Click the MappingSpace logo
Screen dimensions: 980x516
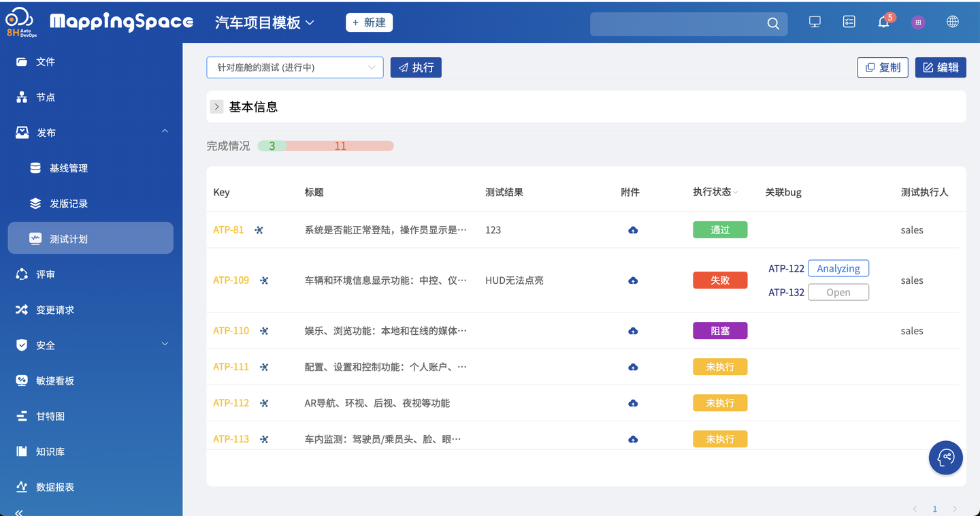pos(121,22)
